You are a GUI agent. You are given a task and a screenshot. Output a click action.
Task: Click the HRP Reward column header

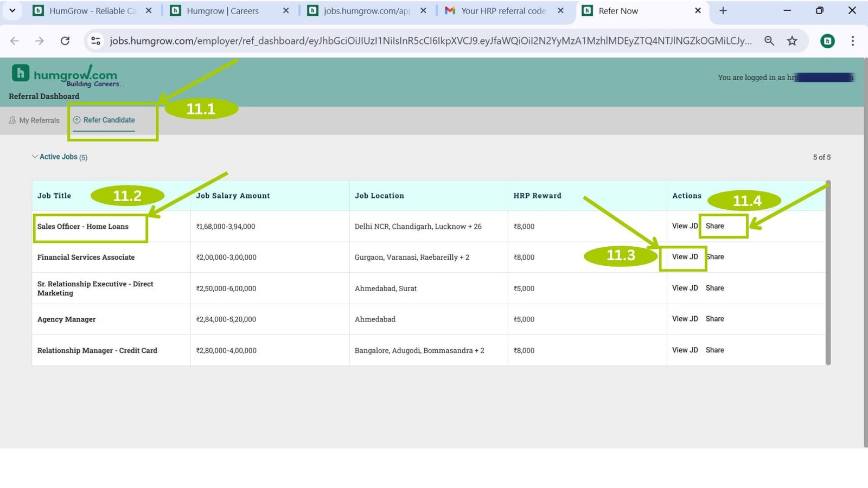pyautogui.click(x=537, y=196)
